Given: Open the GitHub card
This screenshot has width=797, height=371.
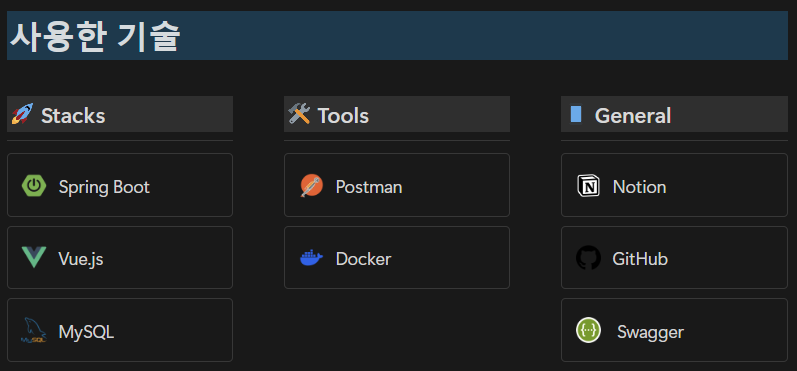Looking at the screenshot, I should click(x=675, y=258).
